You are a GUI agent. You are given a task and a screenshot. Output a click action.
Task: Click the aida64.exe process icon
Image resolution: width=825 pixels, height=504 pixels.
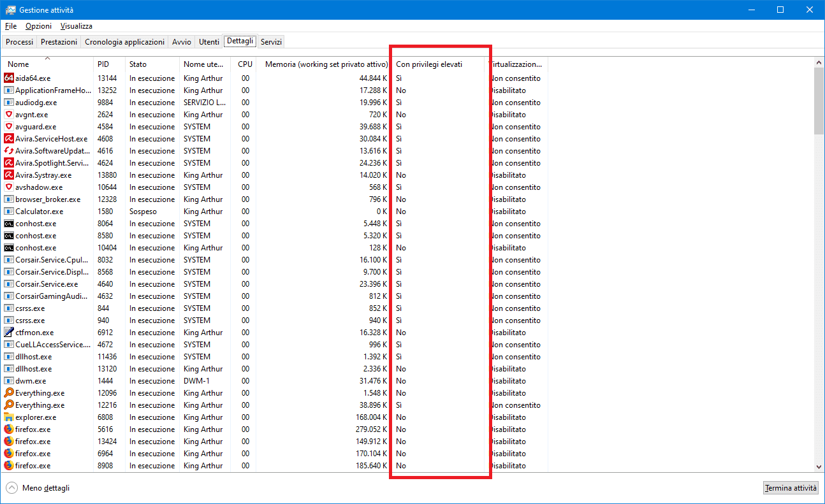pyautogui.click(x=9, y=78)
